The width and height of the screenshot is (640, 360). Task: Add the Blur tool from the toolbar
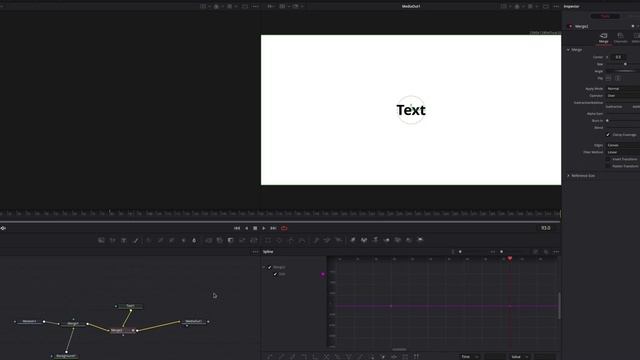[194, 240]
